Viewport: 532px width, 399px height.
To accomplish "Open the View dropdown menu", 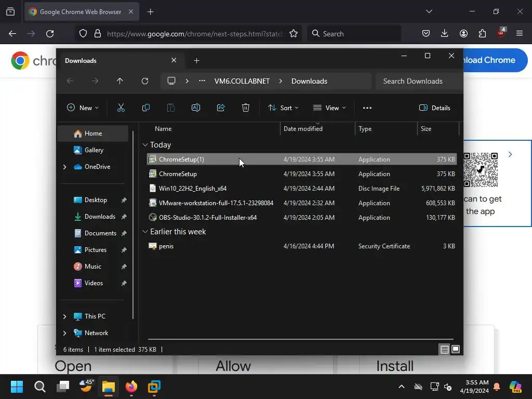I will click(x=329, y=108).
